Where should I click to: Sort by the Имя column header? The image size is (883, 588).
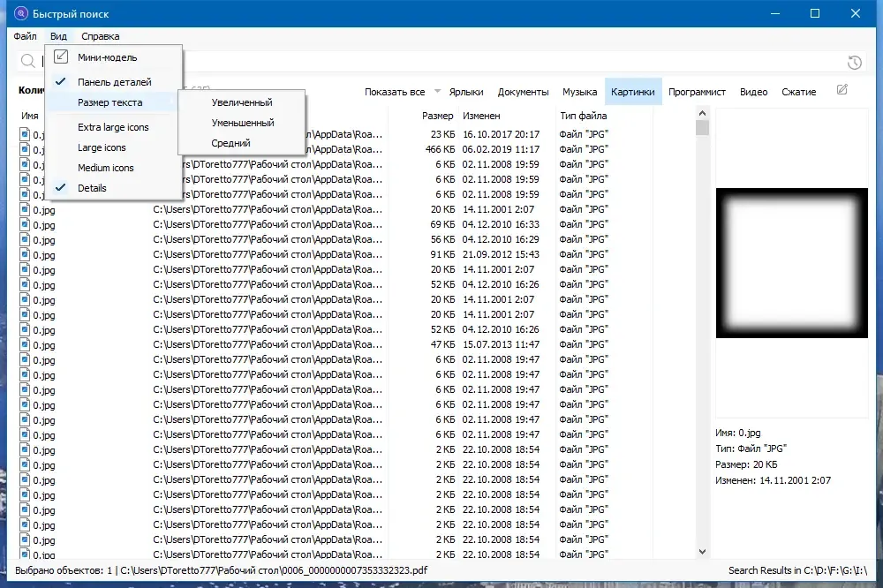[x=30, y=116]
